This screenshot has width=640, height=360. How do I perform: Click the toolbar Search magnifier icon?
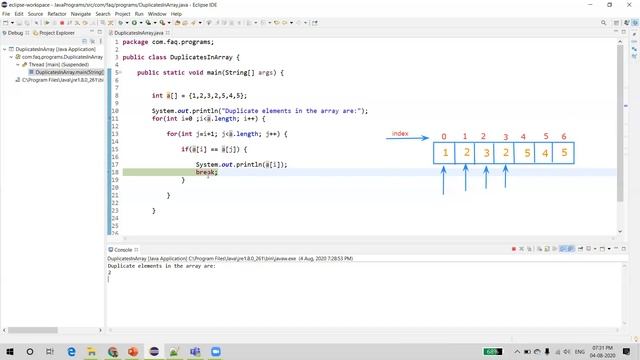[603, 23]
